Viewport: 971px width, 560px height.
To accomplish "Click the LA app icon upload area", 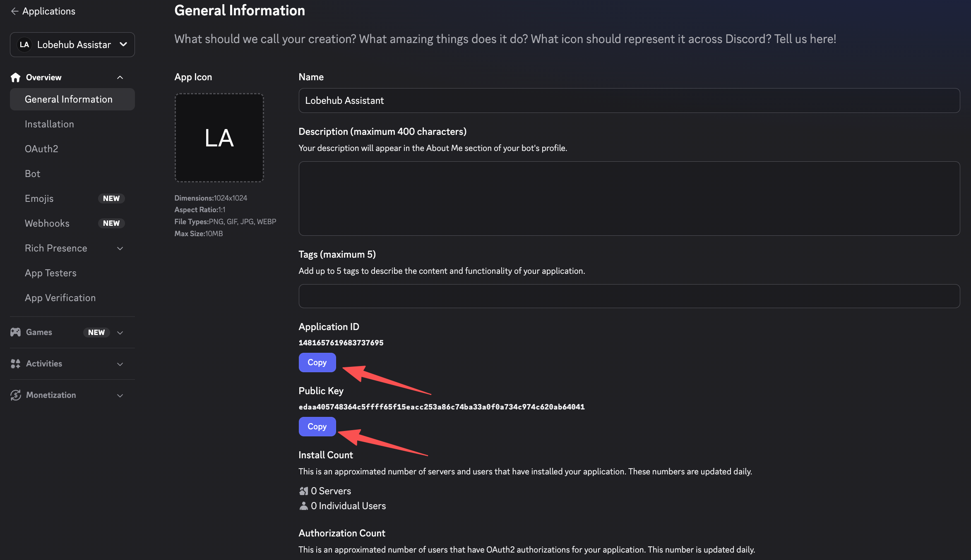I will [219, 138].
